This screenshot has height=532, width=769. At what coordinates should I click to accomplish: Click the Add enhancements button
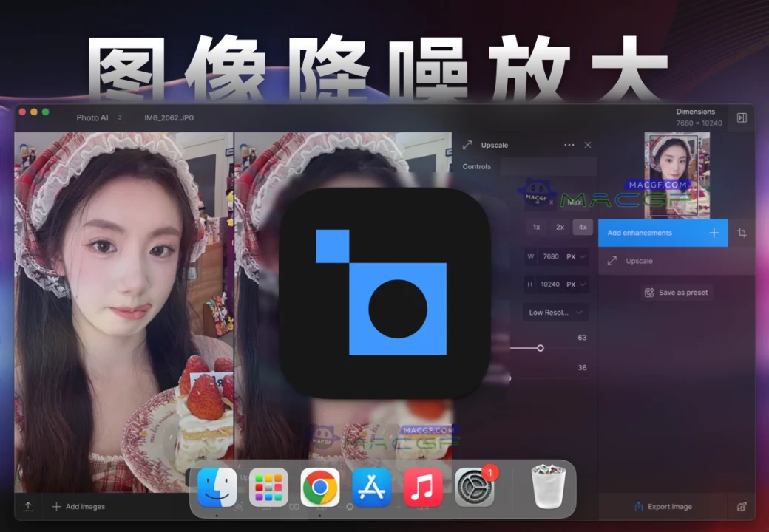663,233
